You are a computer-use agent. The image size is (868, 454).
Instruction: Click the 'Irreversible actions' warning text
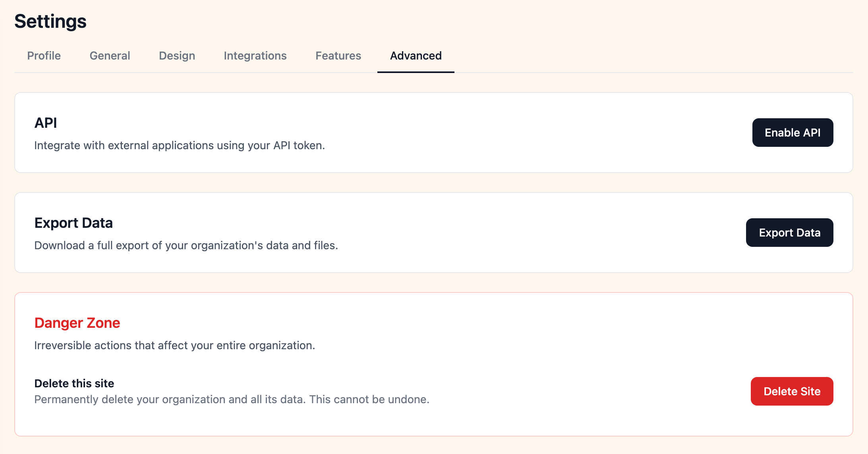(175, 346)
